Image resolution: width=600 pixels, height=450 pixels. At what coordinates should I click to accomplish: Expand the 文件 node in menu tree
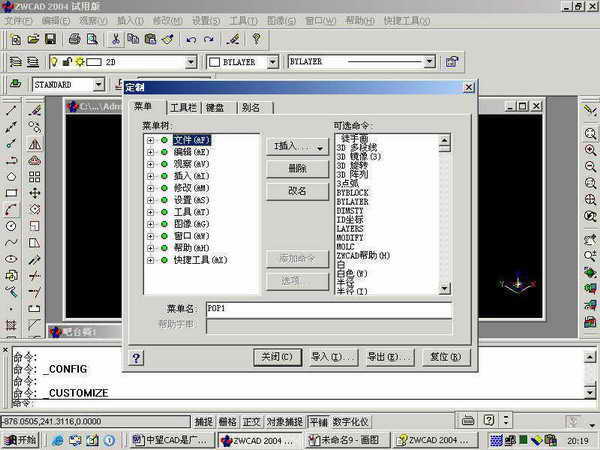(150, 139)
